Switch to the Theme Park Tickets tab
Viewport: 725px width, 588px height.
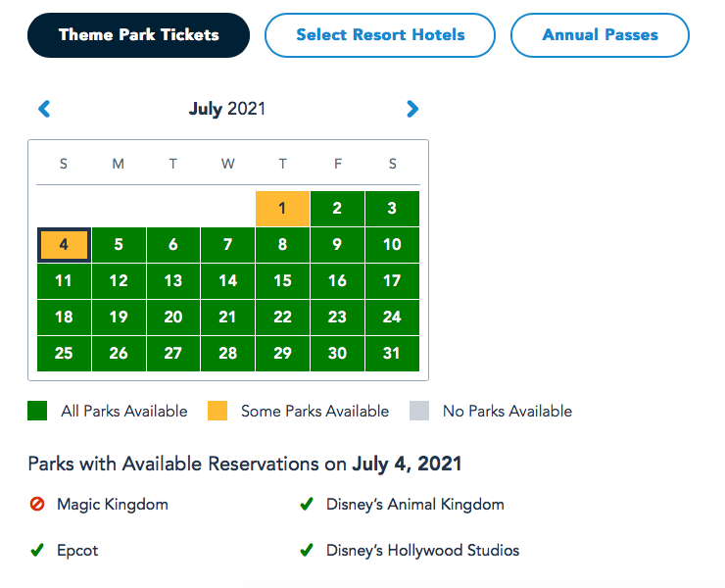139,35
